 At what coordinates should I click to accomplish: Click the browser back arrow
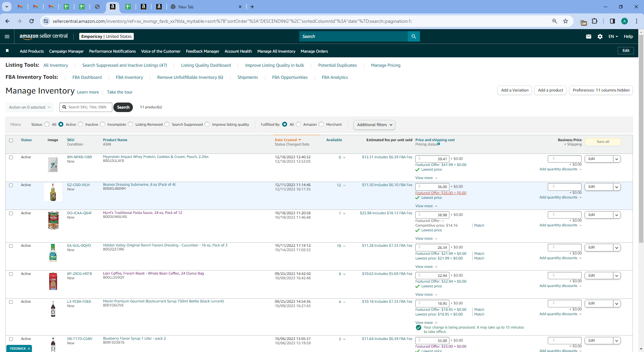pos(7,21)
